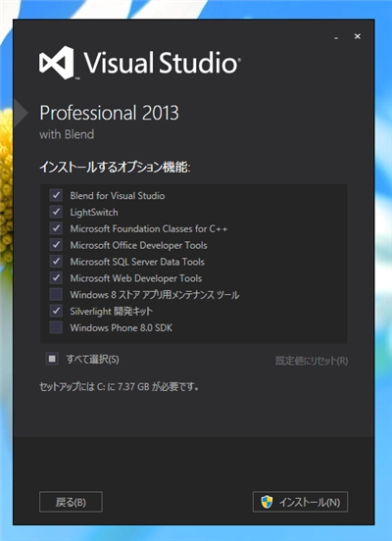Click the Blend for Visual Studio label
The image size is (392, 541).
(x=118, y=196)
